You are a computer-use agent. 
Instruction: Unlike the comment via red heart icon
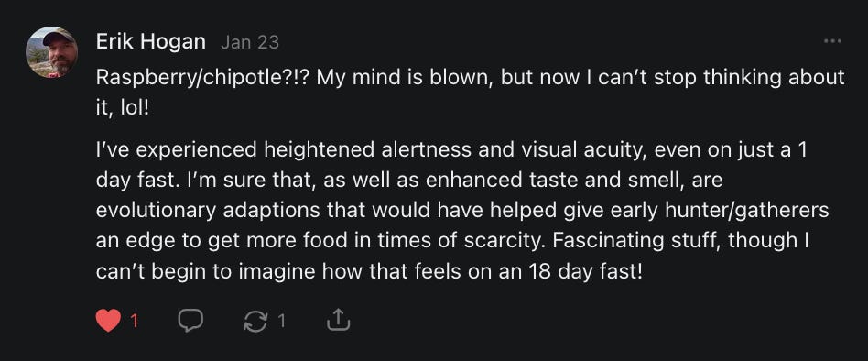click(x=108, y=320)
